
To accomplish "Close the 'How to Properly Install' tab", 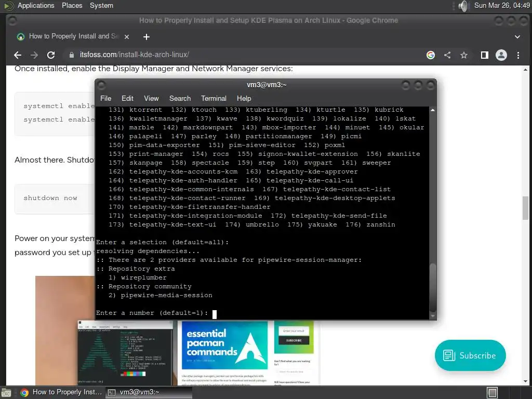I will pos(127,37).
